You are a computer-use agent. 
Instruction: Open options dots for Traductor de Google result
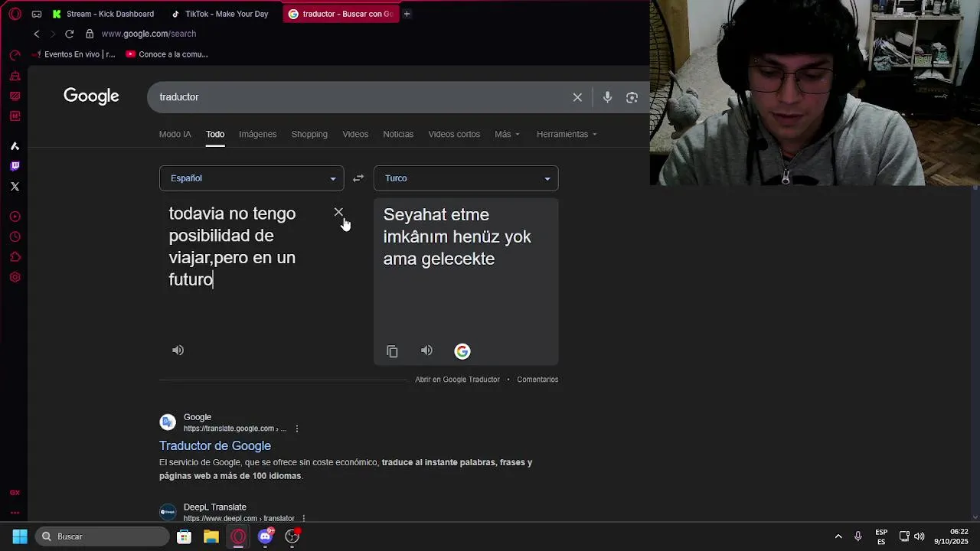coord(297,429)
